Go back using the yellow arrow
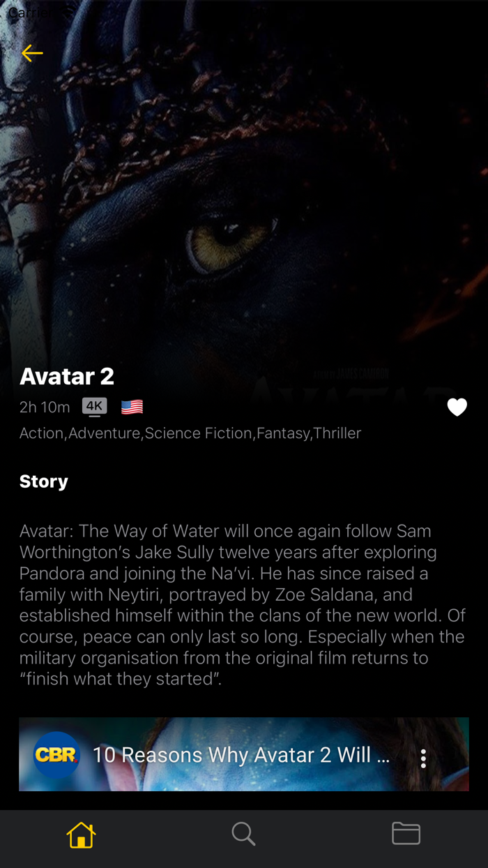 (x=32, y=53)
